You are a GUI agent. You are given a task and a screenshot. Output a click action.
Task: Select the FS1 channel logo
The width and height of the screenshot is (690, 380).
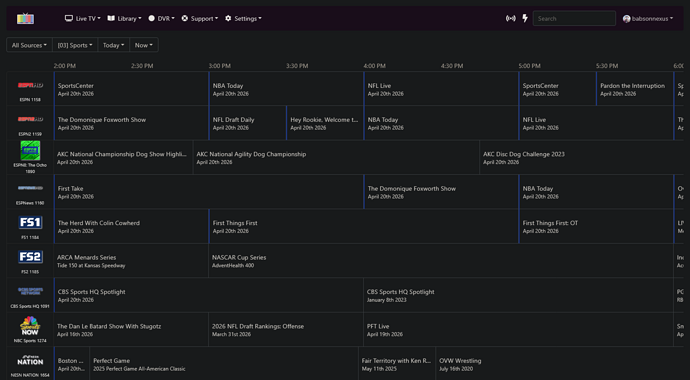(30, 223)
